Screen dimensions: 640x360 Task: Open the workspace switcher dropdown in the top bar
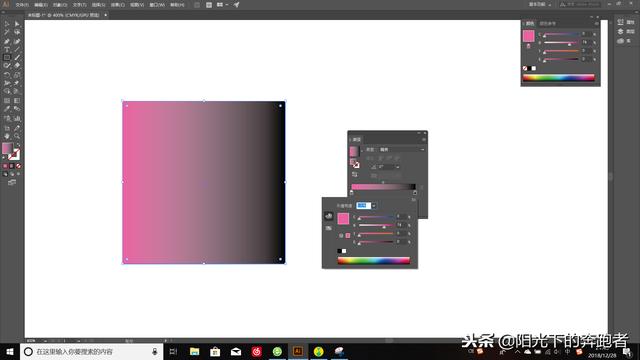pyautogui.click(x=540, y=4)
